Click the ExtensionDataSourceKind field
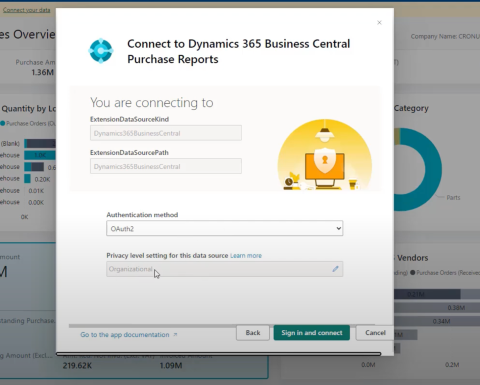This screenshot has height=385, width=480. click(x=166, y=133)
